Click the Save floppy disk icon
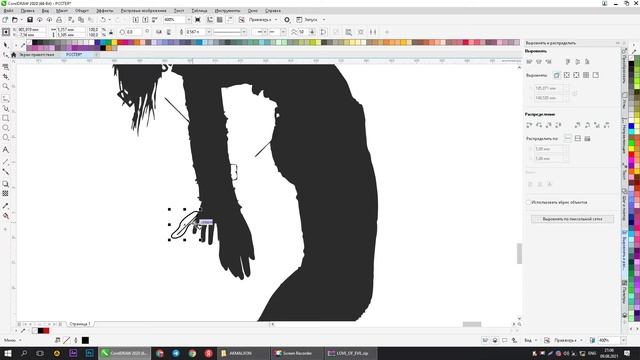 click(x=30, y=20)
